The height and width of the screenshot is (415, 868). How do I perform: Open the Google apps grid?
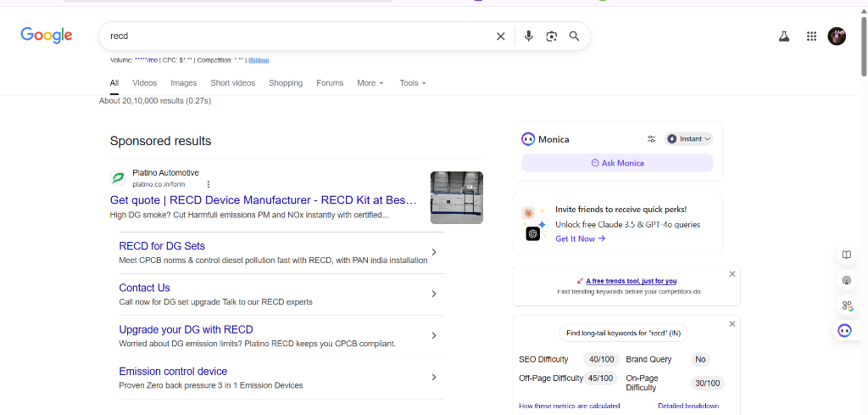click(x=811, y=36)
